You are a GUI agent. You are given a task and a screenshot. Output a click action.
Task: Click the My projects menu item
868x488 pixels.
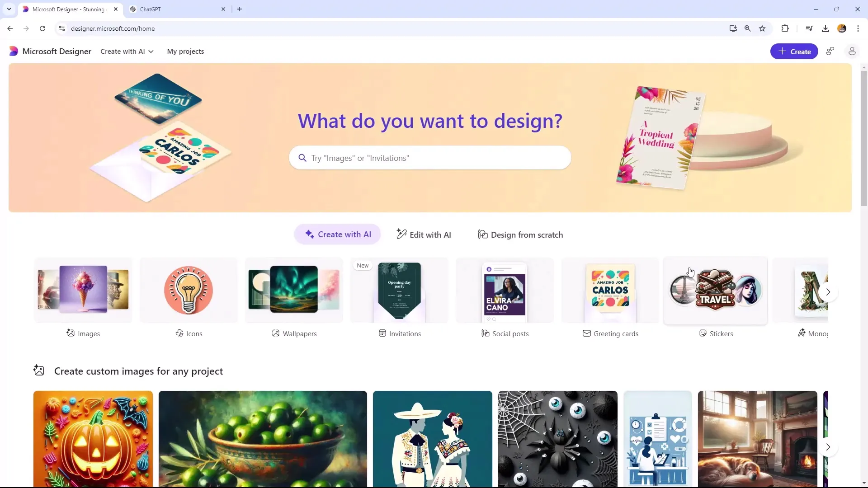[185, 51]
